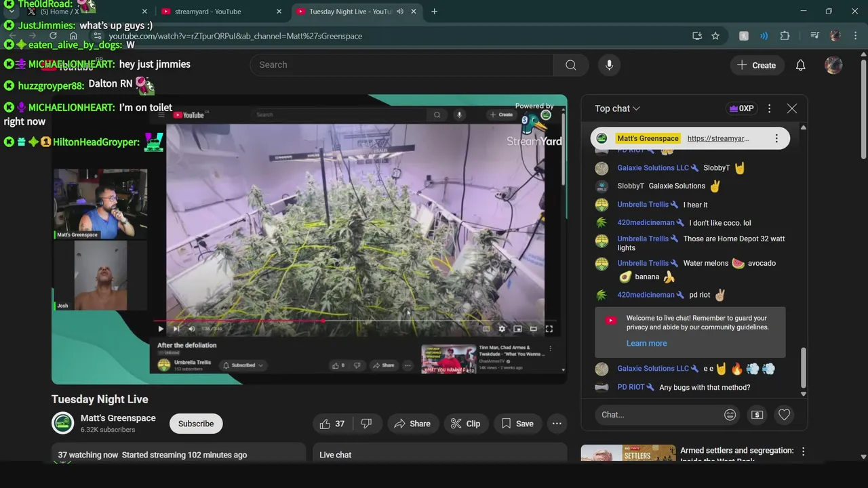This screenshot has width=868, height=488.
Task: Click 420medicineman on coco message
Action: tap(646, 222)
